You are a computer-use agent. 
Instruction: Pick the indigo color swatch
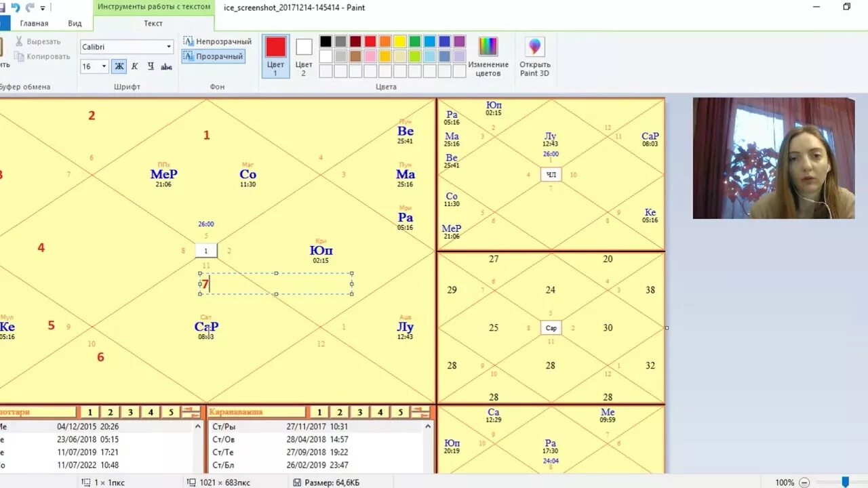point(445,41)
